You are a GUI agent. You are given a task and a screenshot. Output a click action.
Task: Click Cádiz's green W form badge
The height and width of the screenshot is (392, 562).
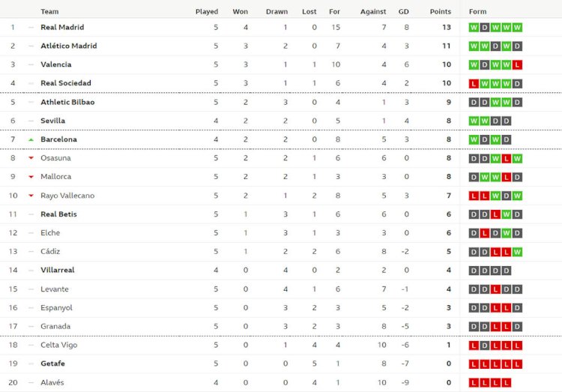point(517,252)
